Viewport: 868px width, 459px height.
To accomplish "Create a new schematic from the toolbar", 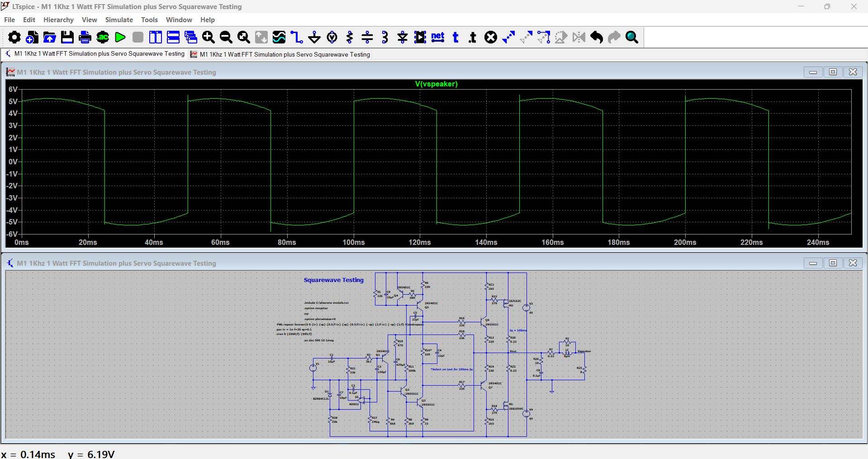I will [32, 37].
